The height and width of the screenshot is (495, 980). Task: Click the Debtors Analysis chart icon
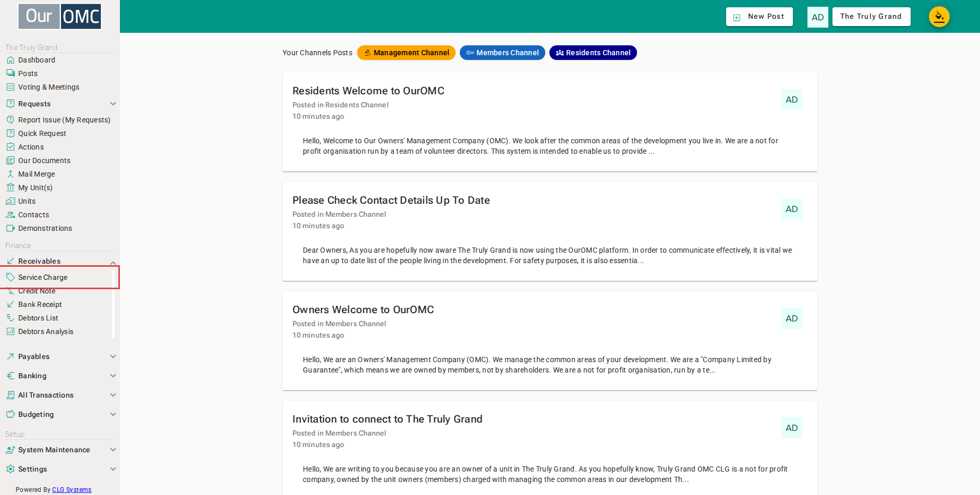pos(10,331)
